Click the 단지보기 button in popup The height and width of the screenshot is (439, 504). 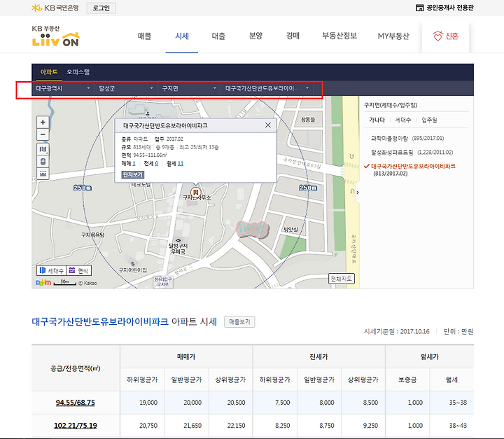click(133, 174)
